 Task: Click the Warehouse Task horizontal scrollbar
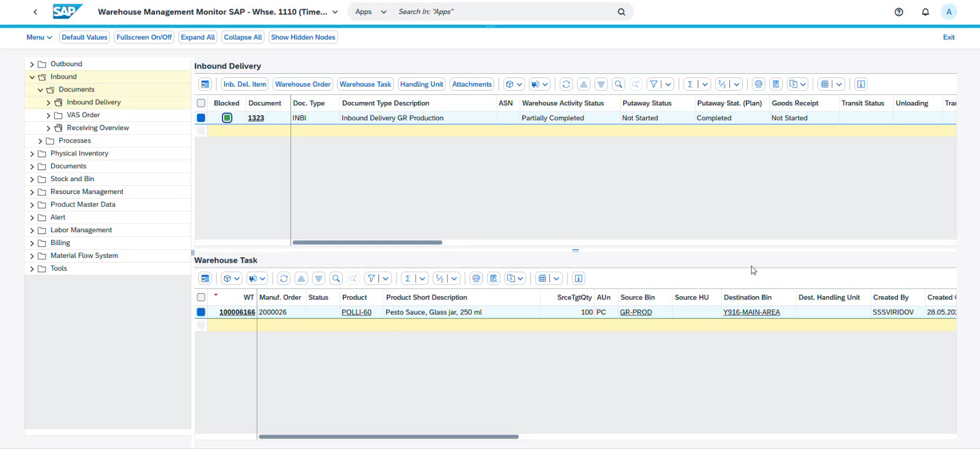click(388, 437)
